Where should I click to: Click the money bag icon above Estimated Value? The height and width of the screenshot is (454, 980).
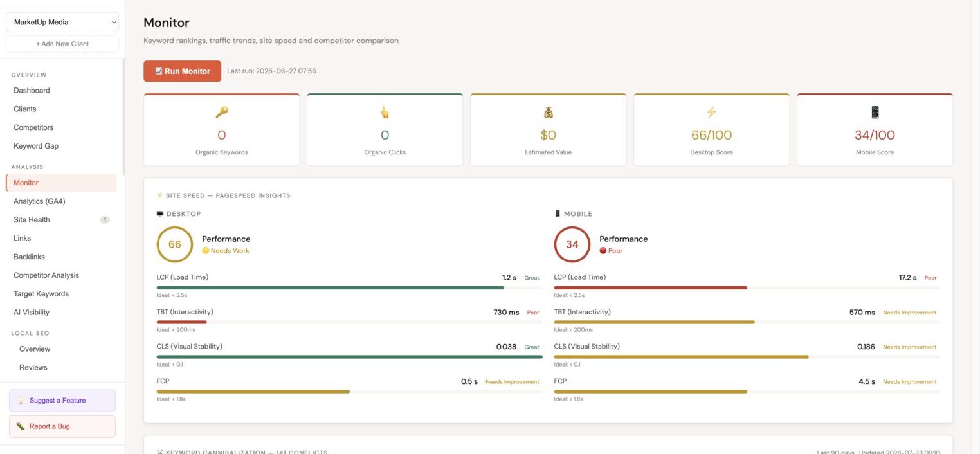click(548, 113)
